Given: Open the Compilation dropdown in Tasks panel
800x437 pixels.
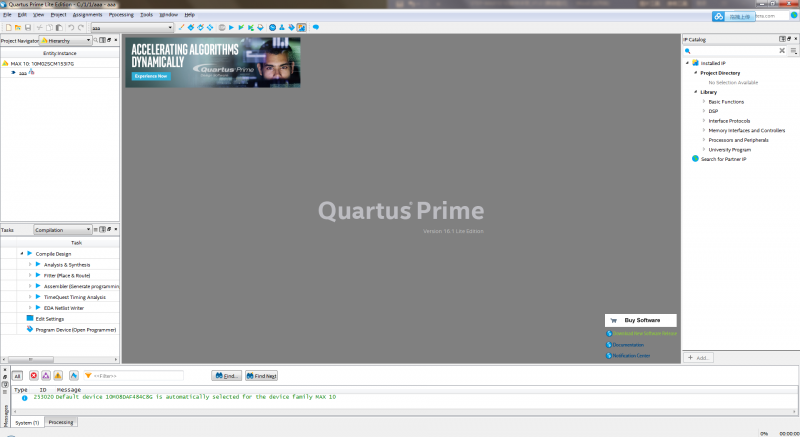Looking at the screenshot, I should (63, 230).
